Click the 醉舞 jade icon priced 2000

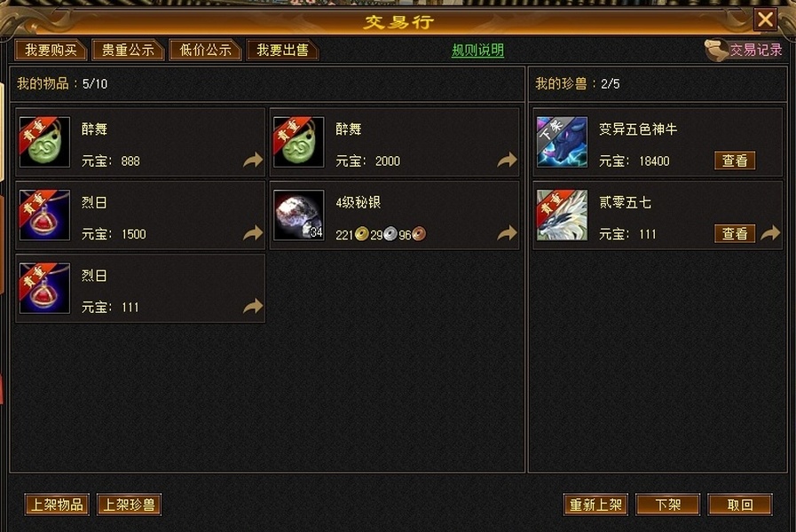(298, 142)
